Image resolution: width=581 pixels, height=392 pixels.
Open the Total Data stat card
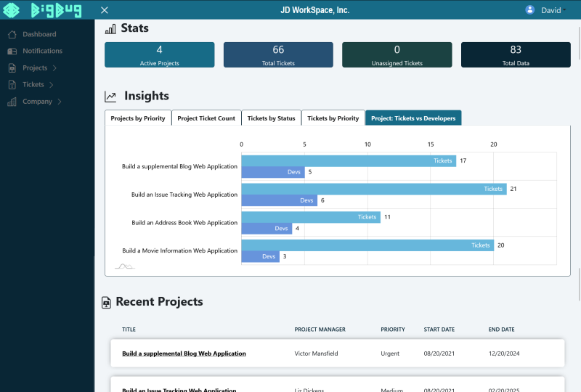click(x=516, y=55)
